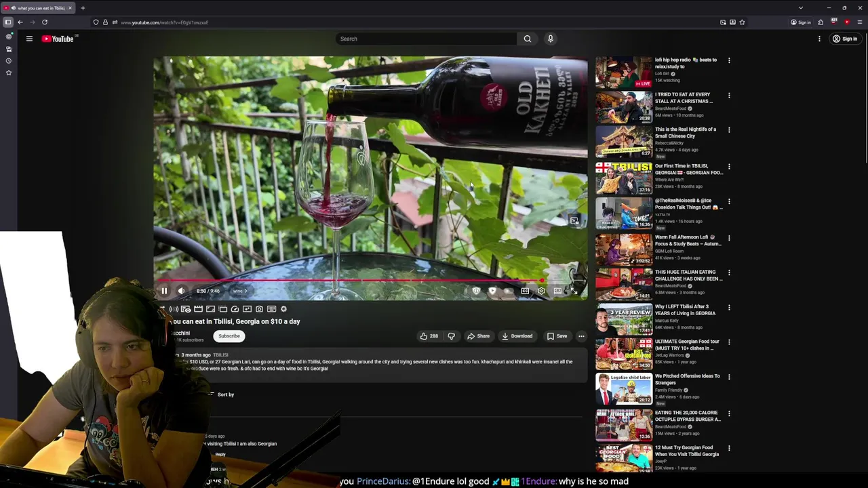The height and width of the screenshot is (488, 868).
Task: Open YouTube settings three-dot menu in header
Action: click(819, 39)
